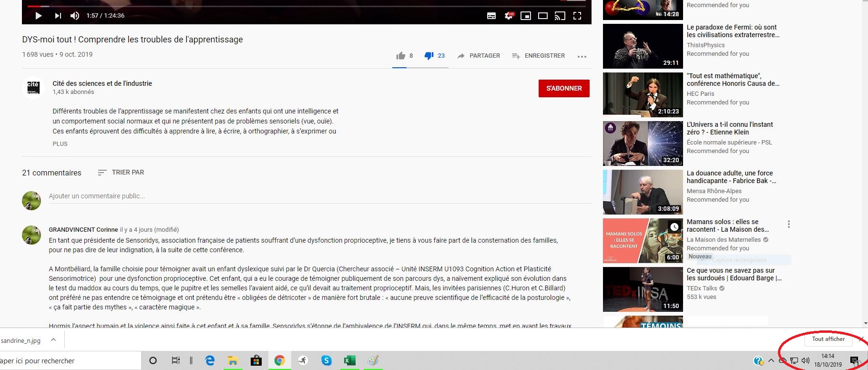Toggle subtitles in the video player

(x=491, y=16)
